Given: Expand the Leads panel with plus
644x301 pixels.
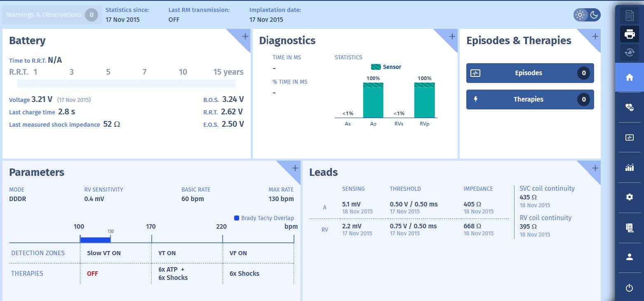Looking at the screenshot, I should [595, 168].
